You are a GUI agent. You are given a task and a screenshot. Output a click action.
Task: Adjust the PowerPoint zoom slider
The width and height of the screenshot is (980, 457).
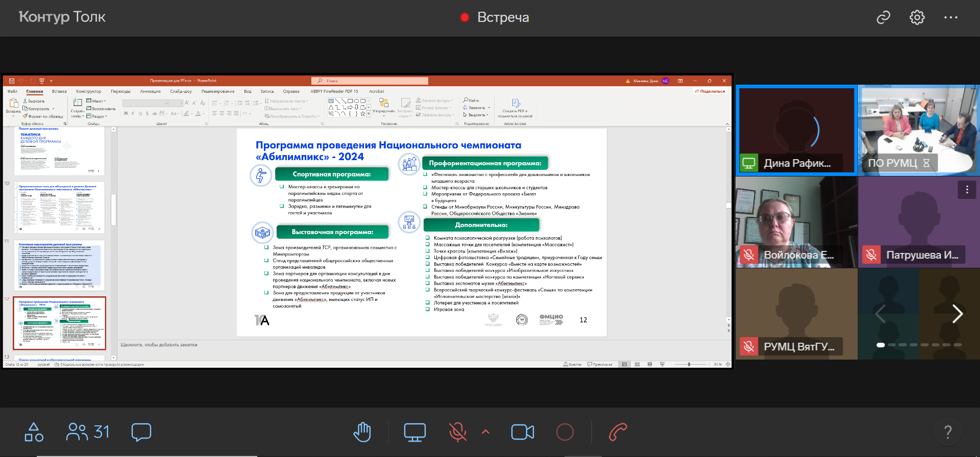(689, 364)
